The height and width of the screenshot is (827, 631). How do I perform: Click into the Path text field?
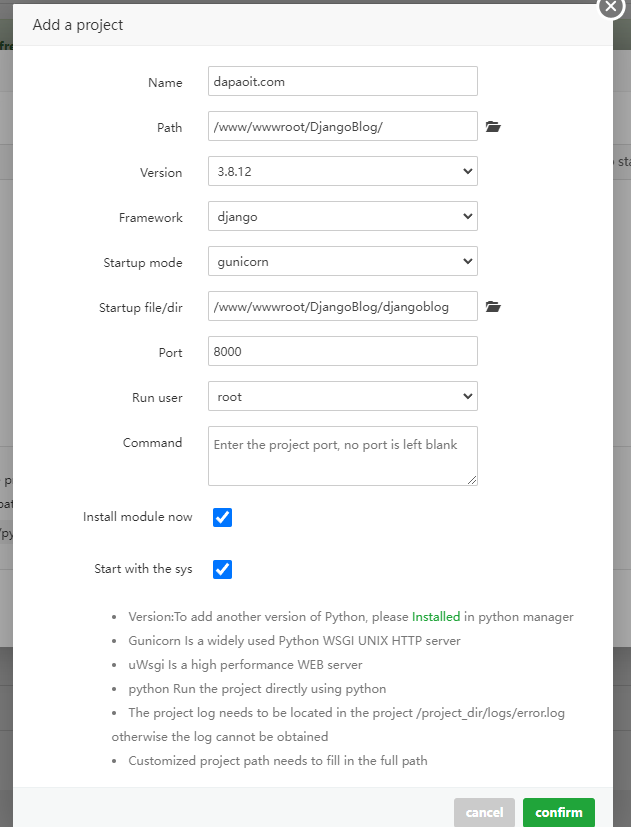[x=342, y=126]
